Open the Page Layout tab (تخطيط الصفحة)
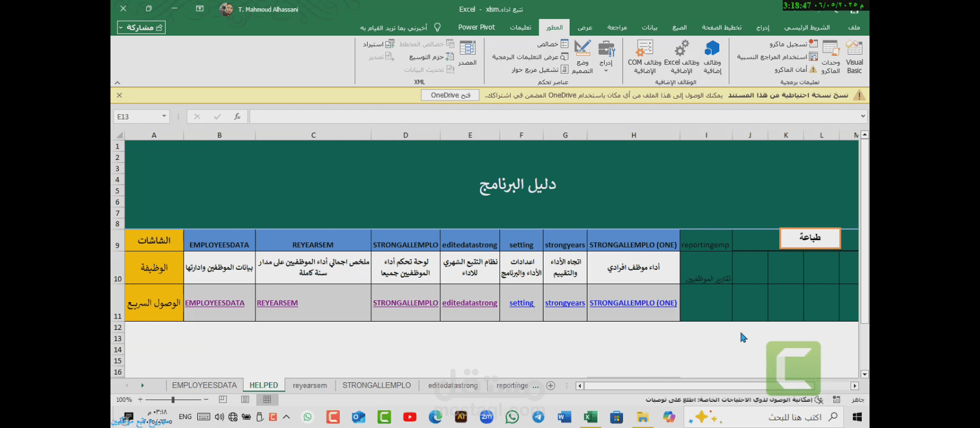Screen dimensions: 980x428 tap(722, 27)
